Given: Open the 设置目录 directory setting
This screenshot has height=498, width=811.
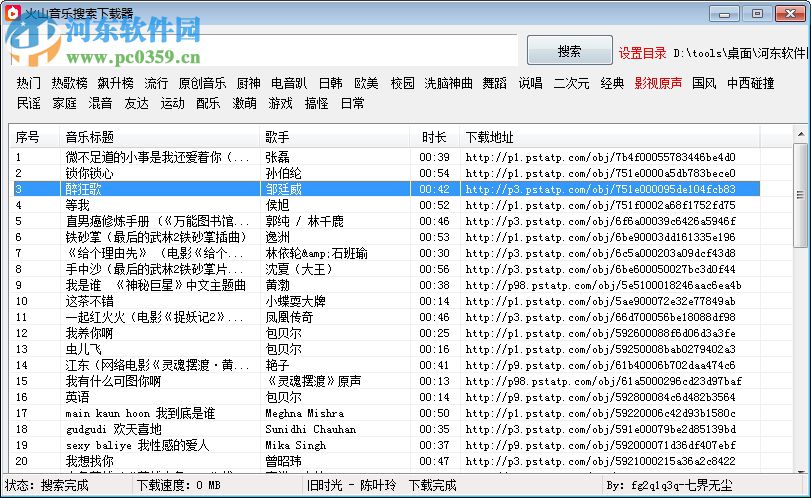Looking at the screenshot, I should click(642, 53).
